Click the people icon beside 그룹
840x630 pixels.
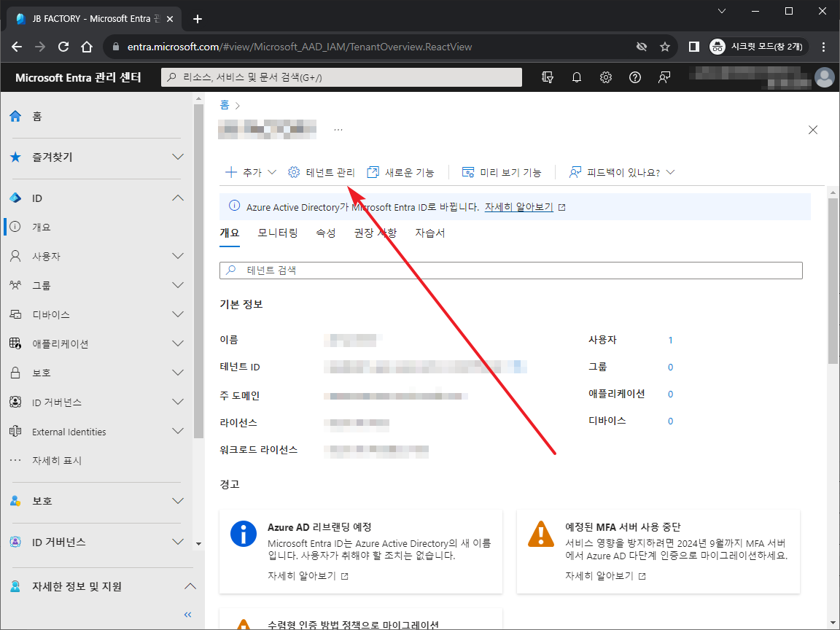pyautogui.click(x=15, y=285)
